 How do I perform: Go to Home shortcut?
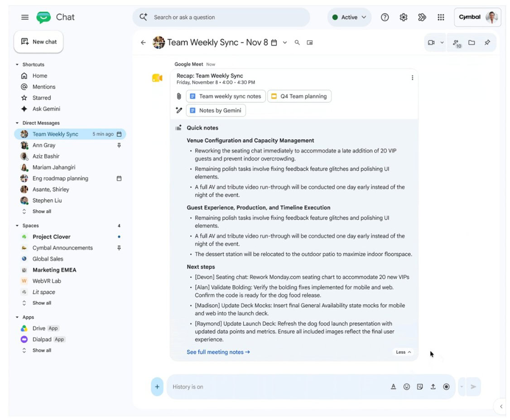coord(40,76)
